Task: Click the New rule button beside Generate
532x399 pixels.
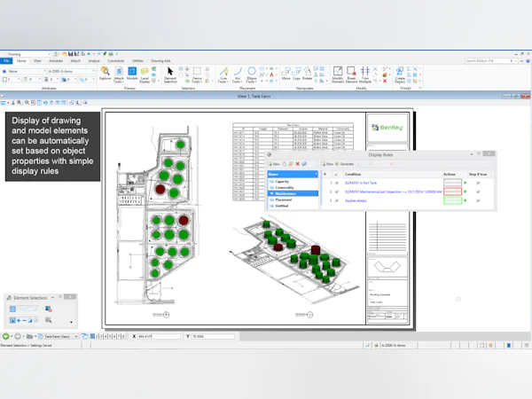Action: coord(328,164)
